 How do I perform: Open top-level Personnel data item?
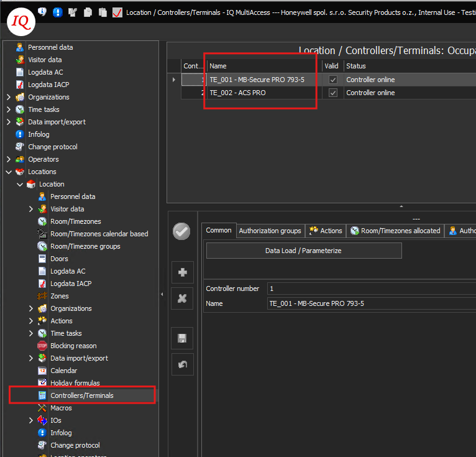[50, 47]
